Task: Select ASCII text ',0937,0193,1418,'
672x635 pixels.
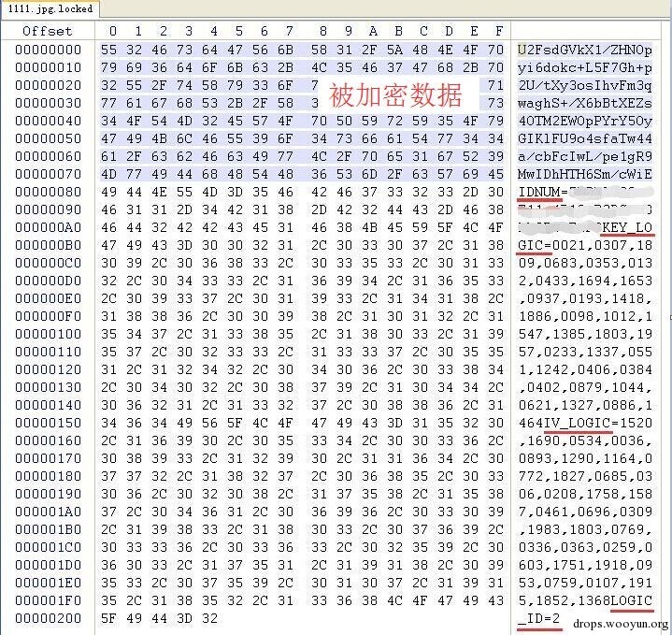Action: coord(585,298)
